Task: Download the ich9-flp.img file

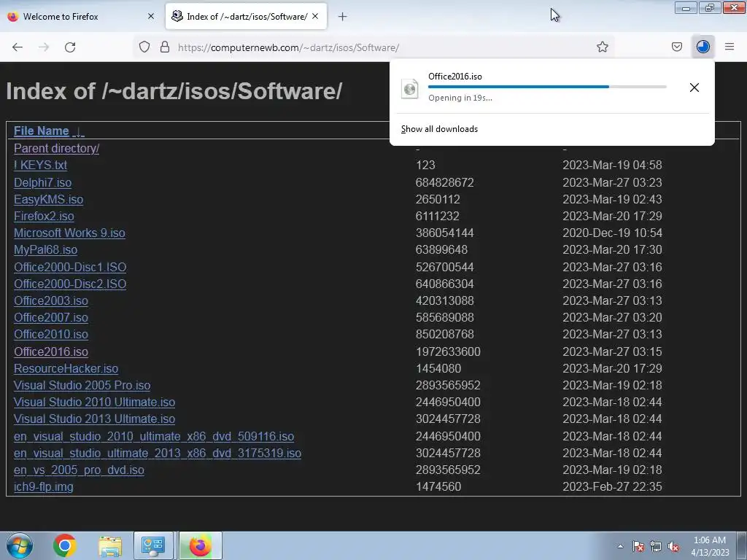Action: [x=44, y=487]
